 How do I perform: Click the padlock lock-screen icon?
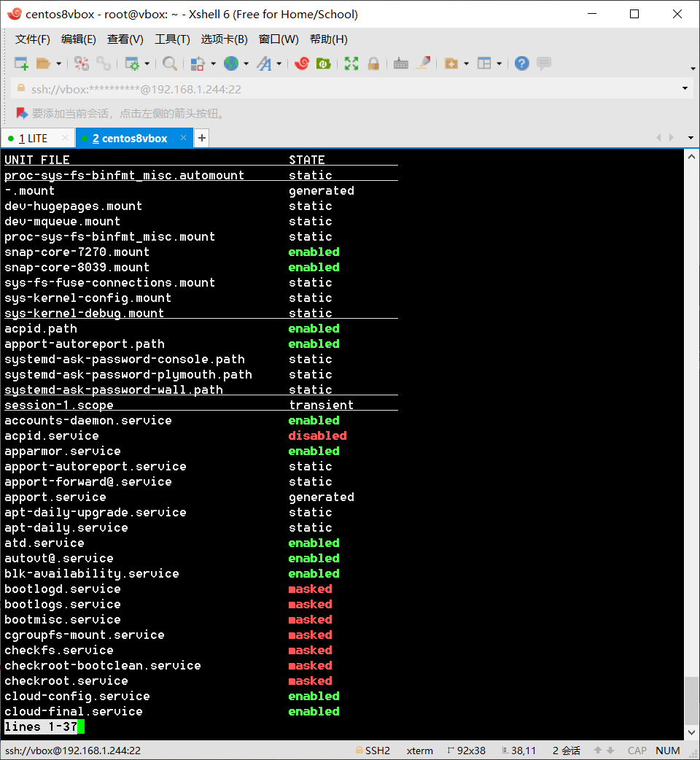[373, 64]
